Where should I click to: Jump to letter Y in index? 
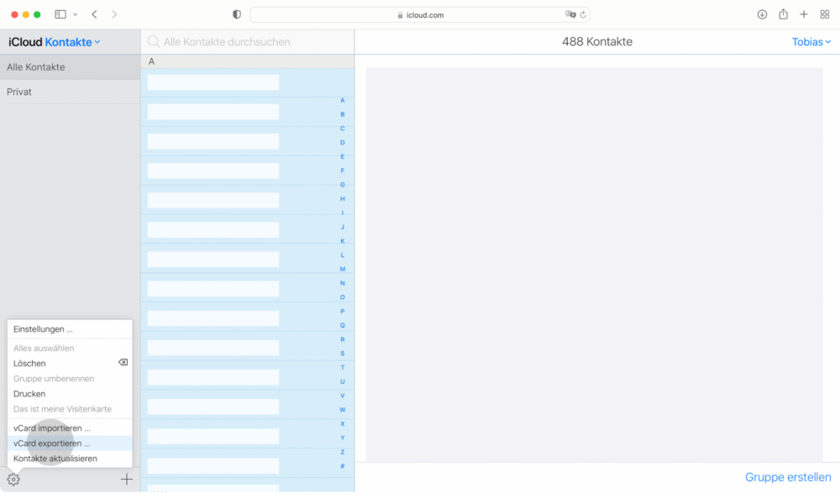(x=343, y=438)
